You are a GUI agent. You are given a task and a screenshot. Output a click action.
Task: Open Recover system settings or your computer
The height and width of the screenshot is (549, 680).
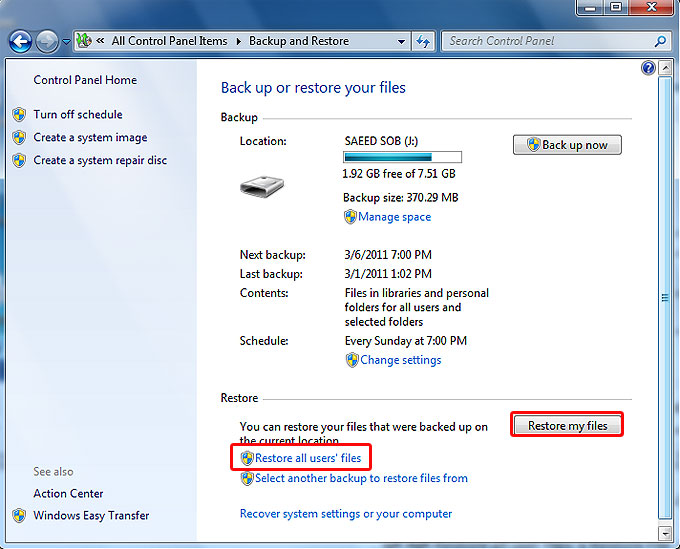(346, 514)
